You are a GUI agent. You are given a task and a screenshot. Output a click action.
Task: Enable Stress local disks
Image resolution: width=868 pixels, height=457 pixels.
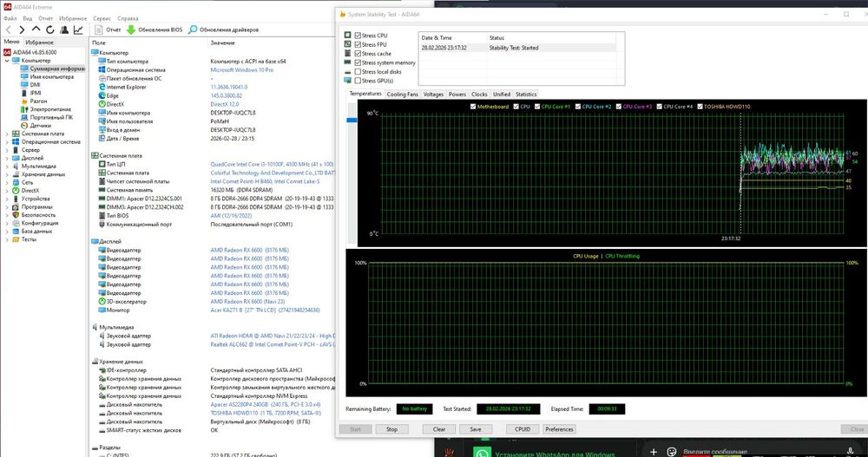pyautogui.click(x=358, y=71)
